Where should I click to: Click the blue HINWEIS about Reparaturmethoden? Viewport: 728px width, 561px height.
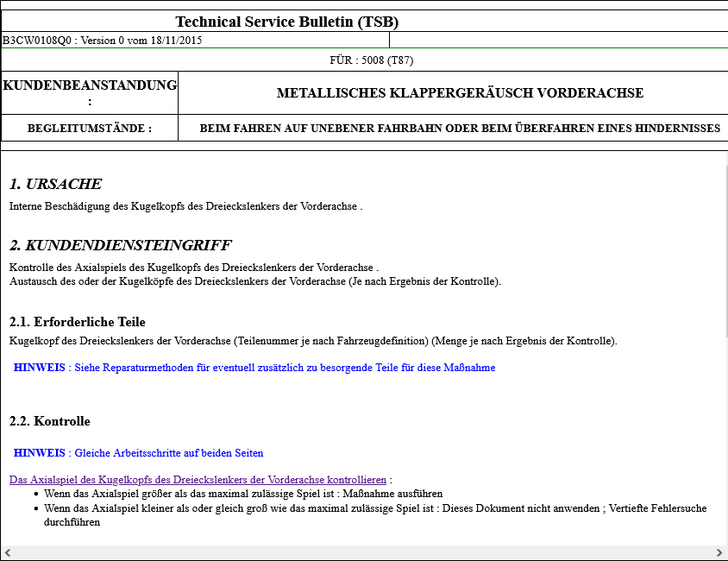[x=254, y=368]
